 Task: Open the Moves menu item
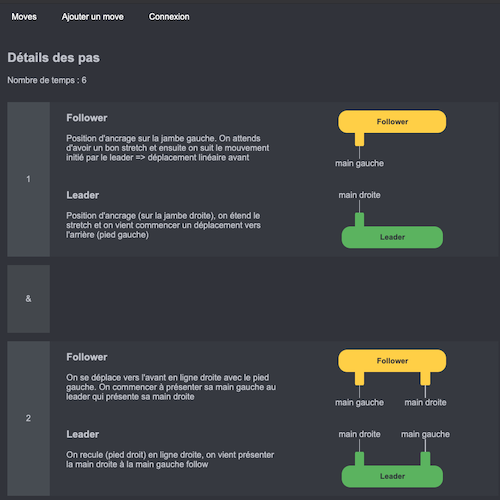24,17
